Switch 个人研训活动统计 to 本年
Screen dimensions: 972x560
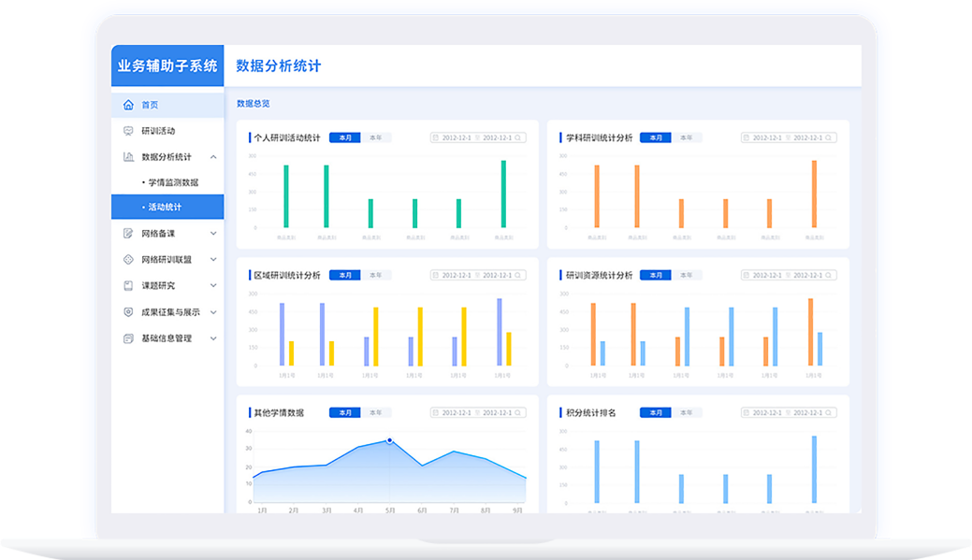[376, 137]
